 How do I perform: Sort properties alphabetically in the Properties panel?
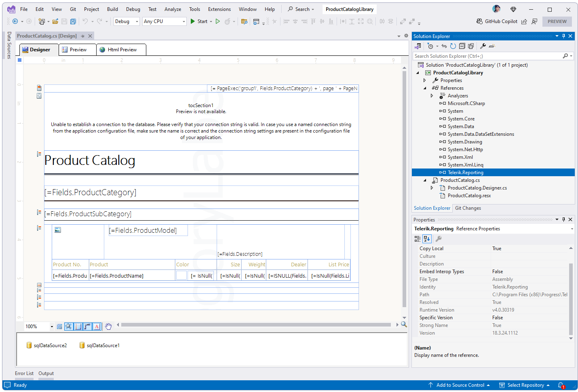[x=426, y=238]
